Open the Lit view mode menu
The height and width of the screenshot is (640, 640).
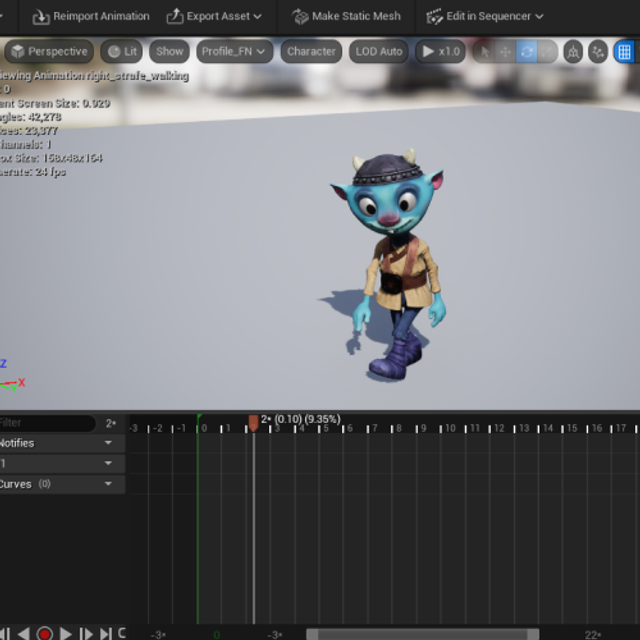pos(122,51)
